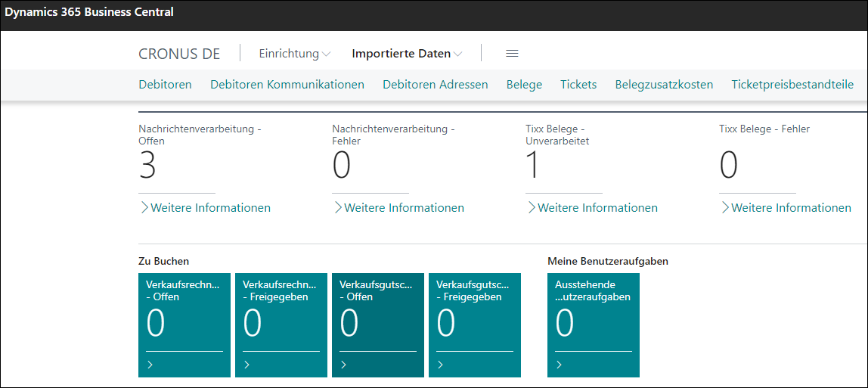Click the 3 count for Nachrichtenverarbeitung - Offen
Image resolution: width=868 pixels, height=388 pixels.
[x=147, y=165]
